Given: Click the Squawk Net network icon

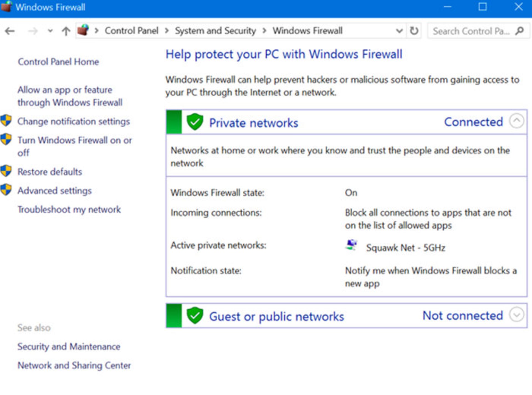Looking at the screenshot, I should tap(352, 245).
